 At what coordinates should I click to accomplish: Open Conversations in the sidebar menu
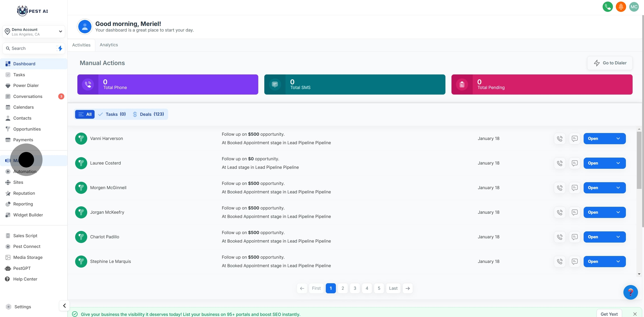[28, 96]
